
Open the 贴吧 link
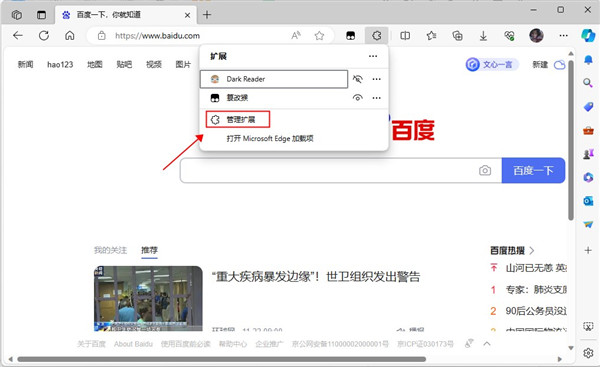click(x=124, y=64)
